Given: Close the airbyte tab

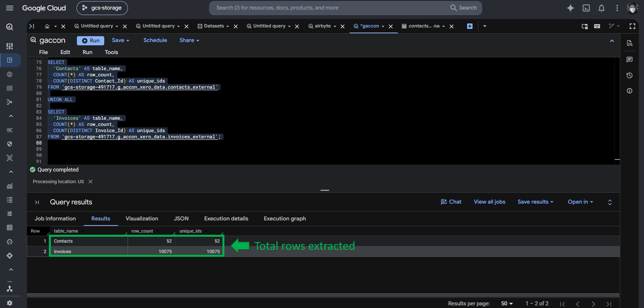Looking at the screenshot, I should pyautogui.click(x=343, y=26).
